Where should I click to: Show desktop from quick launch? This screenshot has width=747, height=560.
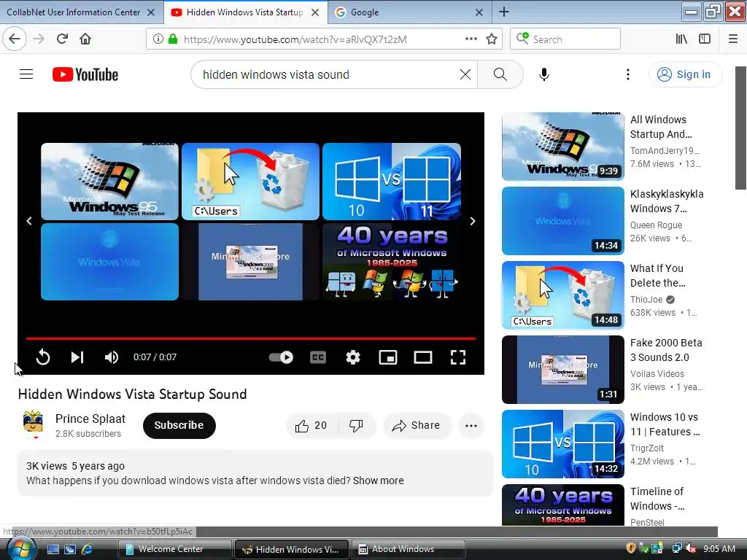click(53, 549)
